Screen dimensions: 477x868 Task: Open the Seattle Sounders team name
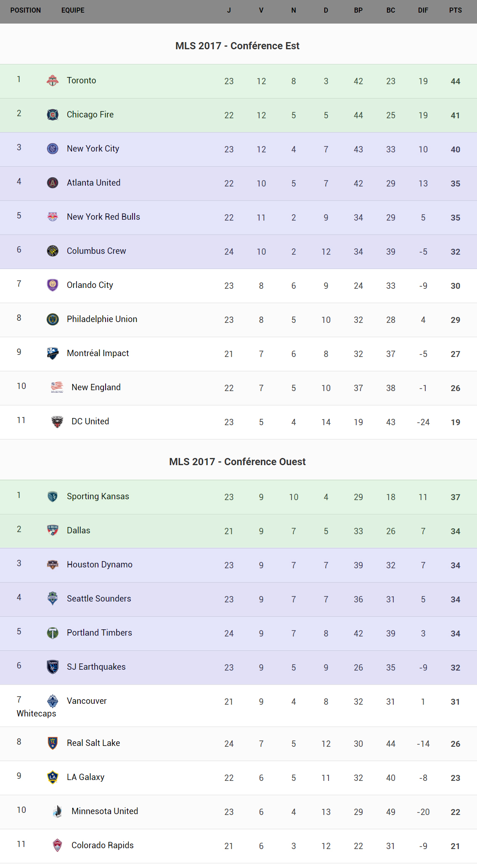coord(99,599)
